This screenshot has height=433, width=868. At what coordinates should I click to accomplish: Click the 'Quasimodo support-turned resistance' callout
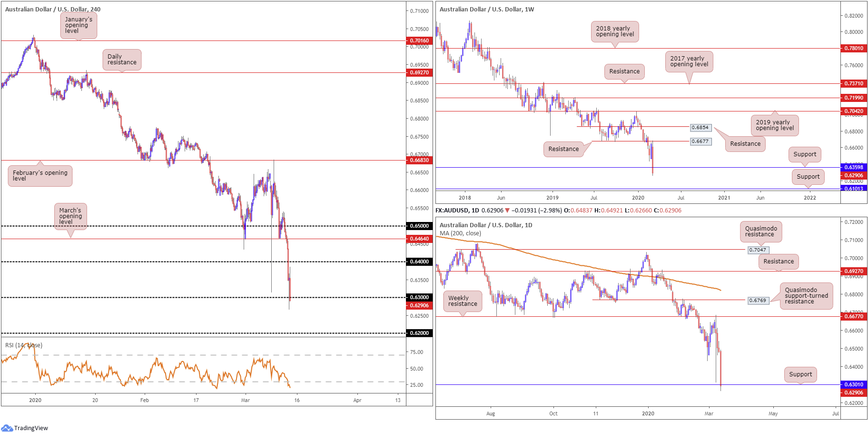pyautogui.click(x=806, y=296)
